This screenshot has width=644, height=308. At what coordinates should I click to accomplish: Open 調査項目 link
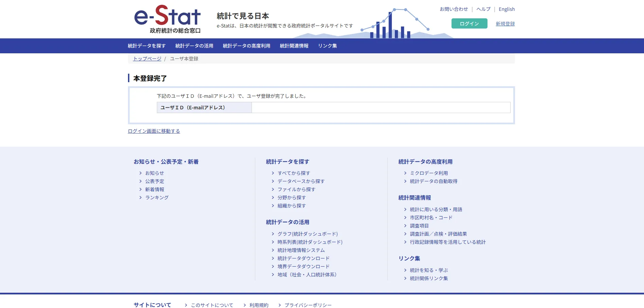(x=419, y=226)
